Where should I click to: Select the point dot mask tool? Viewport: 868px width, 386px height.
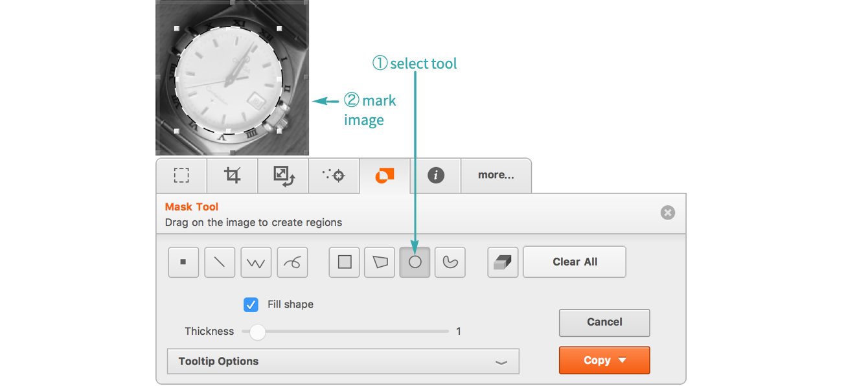tap(183, 262)
